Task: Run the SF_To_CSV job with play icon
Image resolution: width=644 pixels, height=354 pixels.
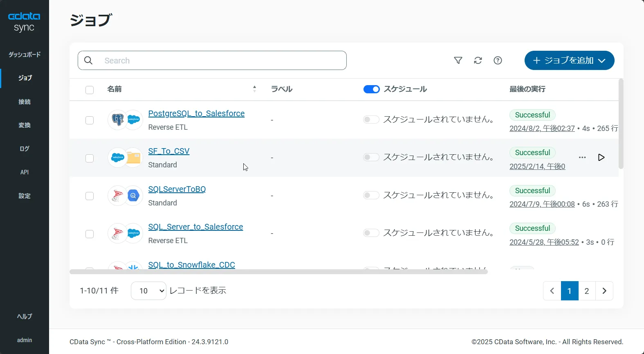Action: [x=601, y=158]
